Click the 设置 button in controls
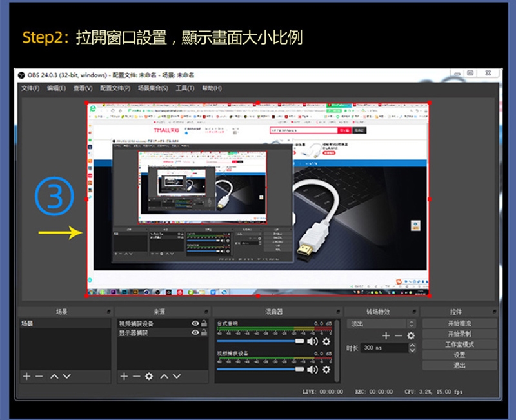 [x=459, y=355]
